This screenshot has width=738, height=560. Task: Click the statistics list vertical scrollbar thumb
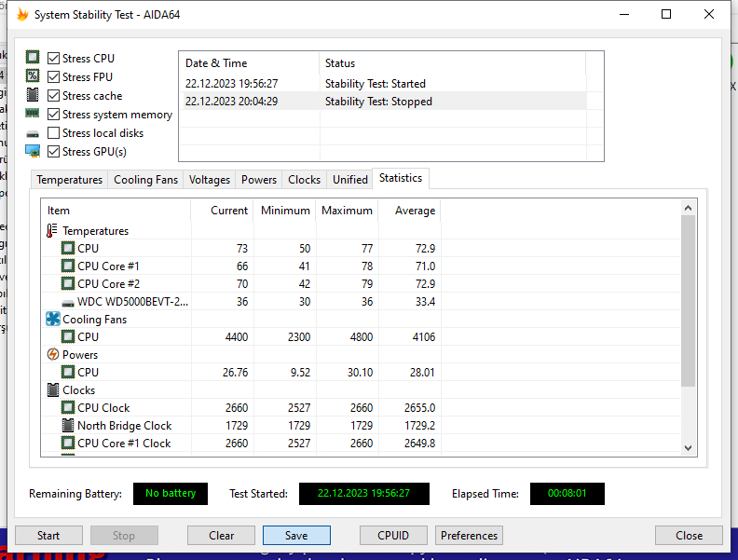(x=688, y=301)
